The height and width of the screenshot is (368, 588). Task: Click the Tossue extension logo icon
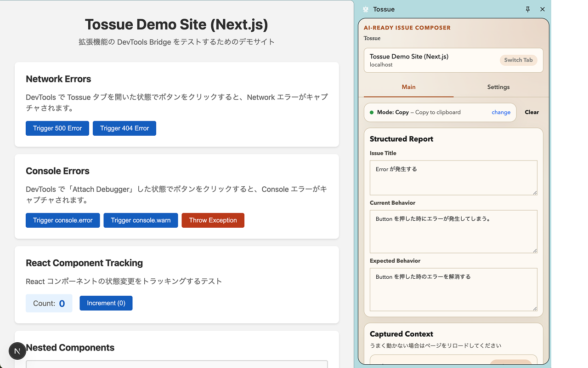pyautogui.click(x=366, y=9)
